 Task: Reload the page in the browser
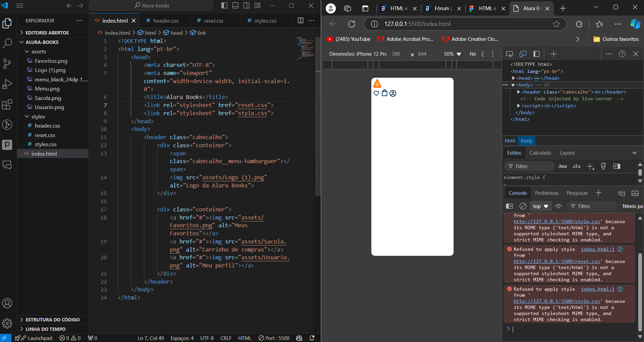click(x=352, y=24)
